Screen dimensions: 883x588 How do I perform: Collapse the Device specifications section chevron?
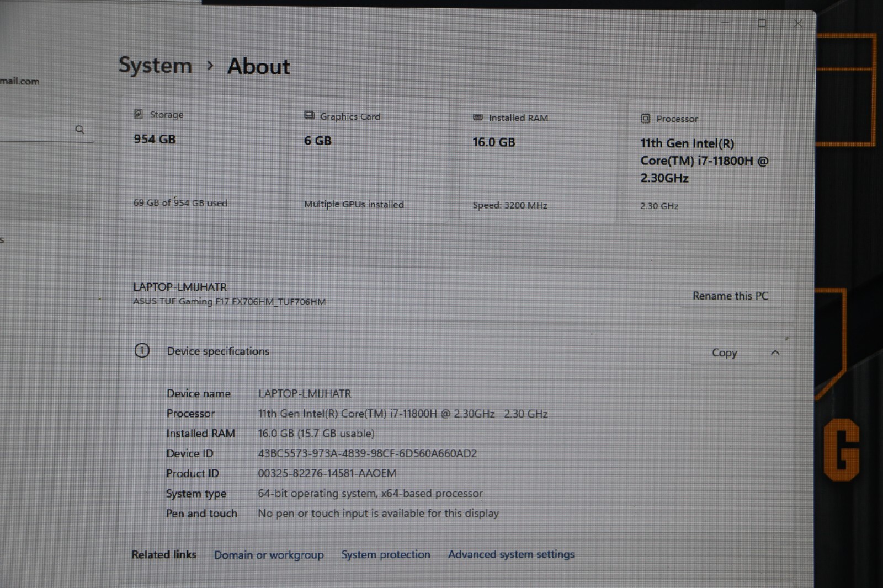(775, 352)
